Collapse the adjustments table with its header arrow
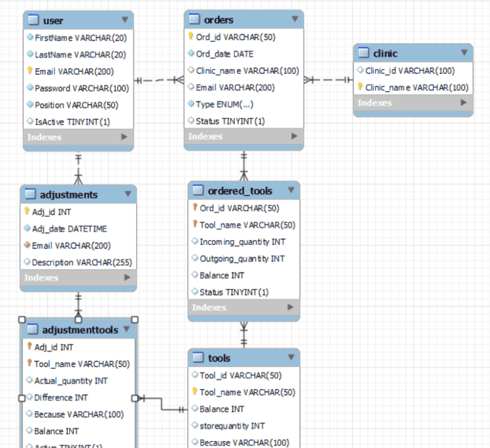 point(127,194)
